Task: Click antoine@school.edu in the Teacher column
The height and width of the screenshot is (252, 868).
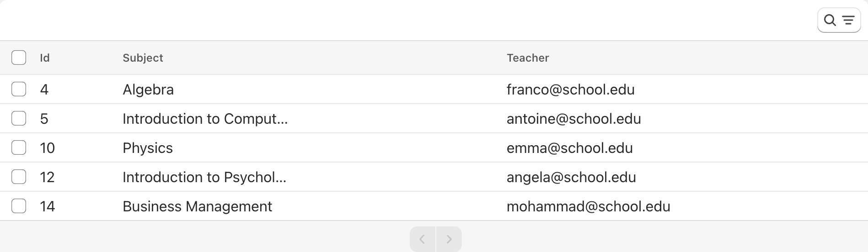Action: coord(574,119)
